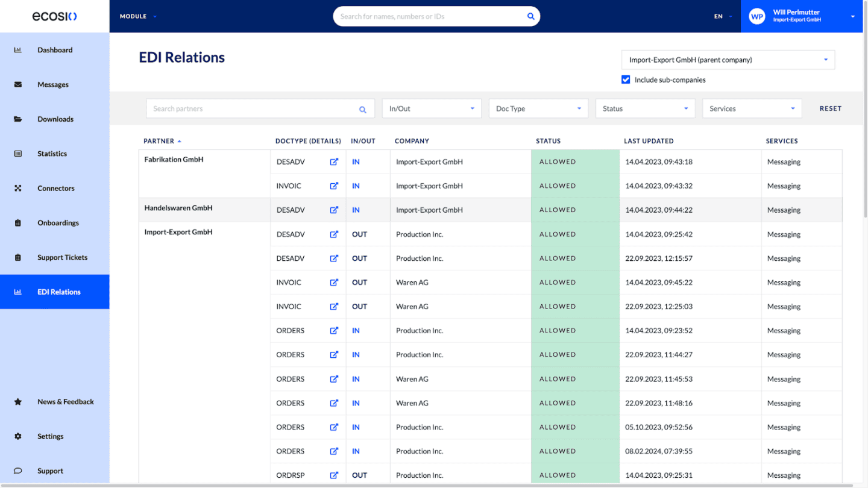Screen dimensions: 868x488
Task: Open the In/Out filter dropdown
Action: (x=432, y=108)
